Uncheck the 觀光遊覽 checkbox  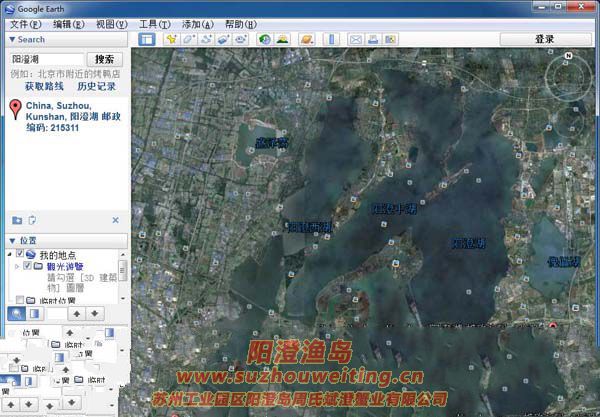click(27, 267)
